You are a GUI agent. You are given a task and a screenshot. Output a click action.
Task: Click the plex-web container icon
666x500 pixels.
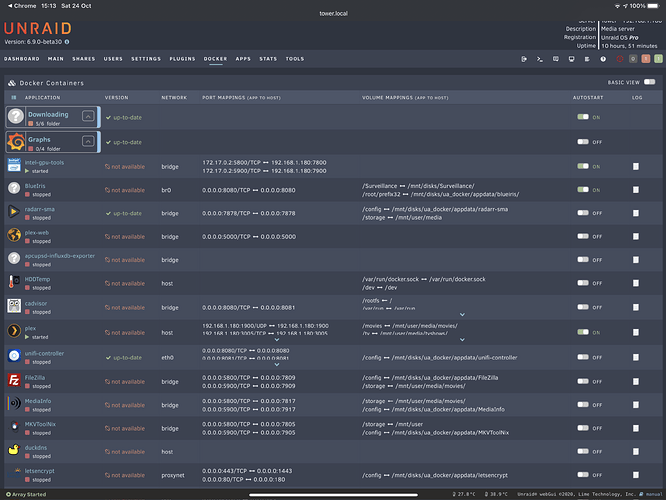coord(14,234)
